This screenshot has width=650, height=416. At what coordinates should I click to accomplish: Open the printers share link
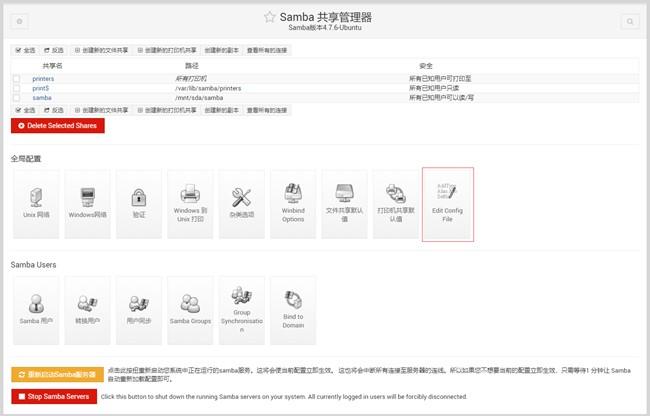43,79
